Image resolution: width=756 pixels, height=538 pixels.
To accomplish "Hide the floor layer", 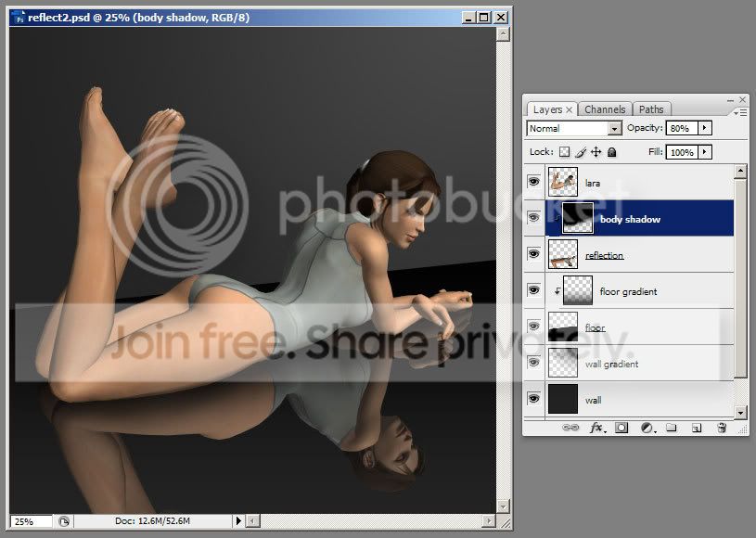I will [533, 327].
